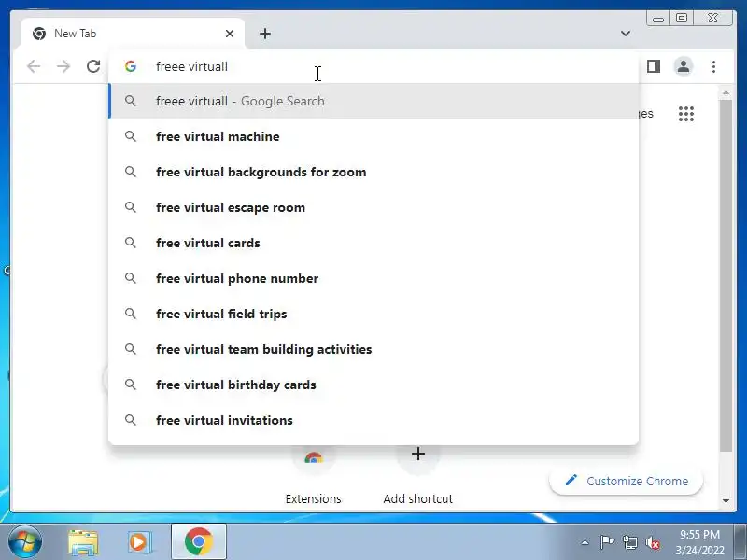747x560 pixels.
Task: Click the Back navigation arrow
Action: pyautogui.click(x=34, y=66)
